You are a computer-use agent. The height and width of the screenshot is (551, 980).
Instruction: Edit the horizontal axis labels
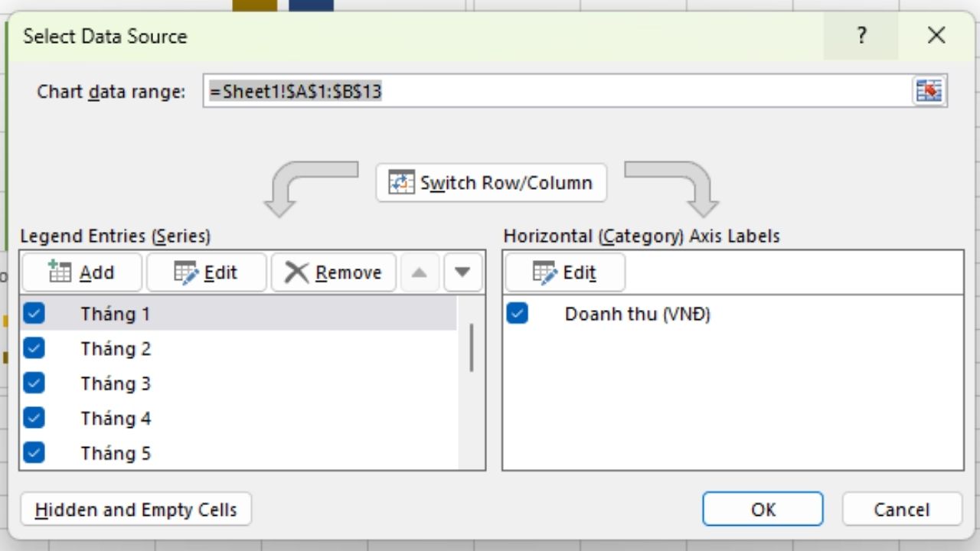coord(564,272)
